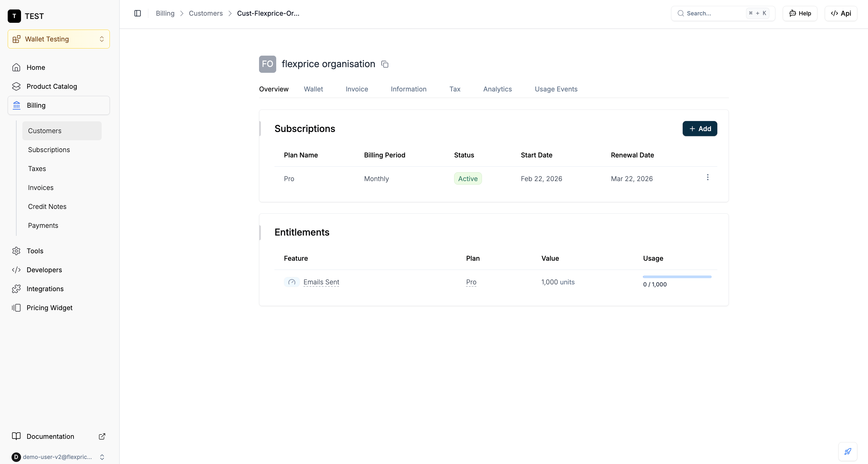Switch to the Analytics tab
This screenshot has height=464, width=868.
point(497,89)
